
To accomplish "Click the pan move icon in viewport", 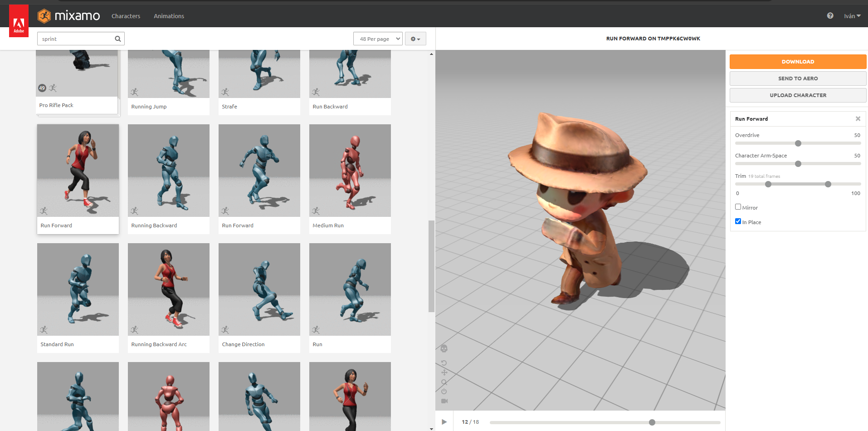I will pos(444,372).
